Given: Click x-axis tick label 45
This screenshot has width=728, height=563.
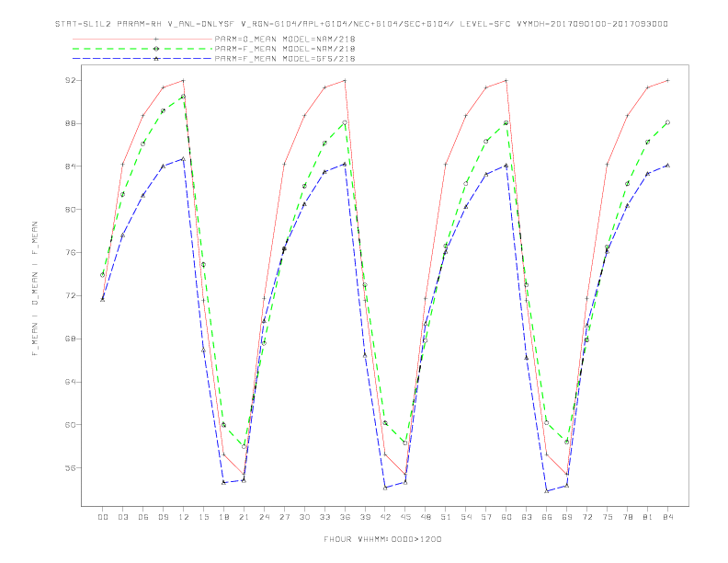Looking at the screenshot, I should 405,517.
